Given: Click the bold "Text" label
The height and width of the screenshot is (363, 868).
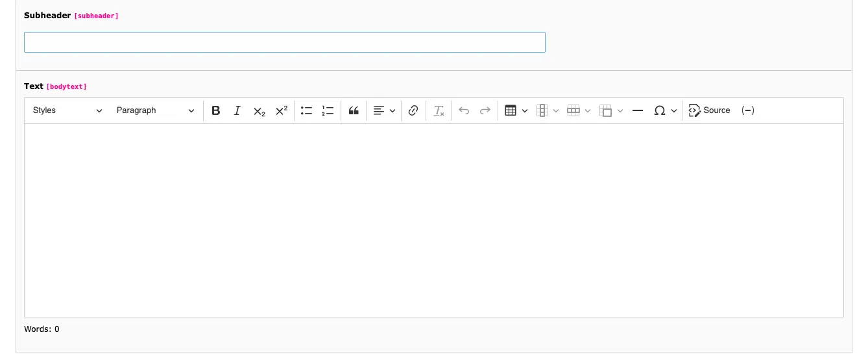Looking at the screenshot, I should 34,86.
